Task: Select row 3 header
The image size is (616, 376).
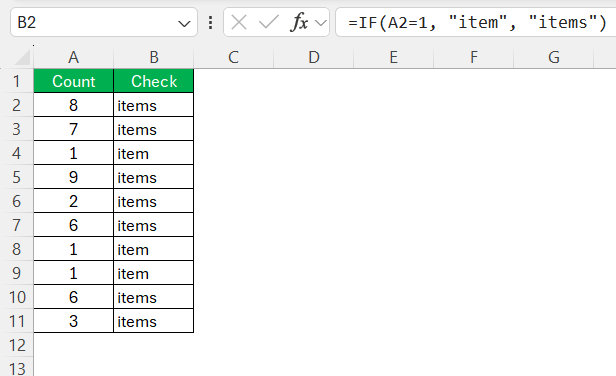Action: (16, 129)
